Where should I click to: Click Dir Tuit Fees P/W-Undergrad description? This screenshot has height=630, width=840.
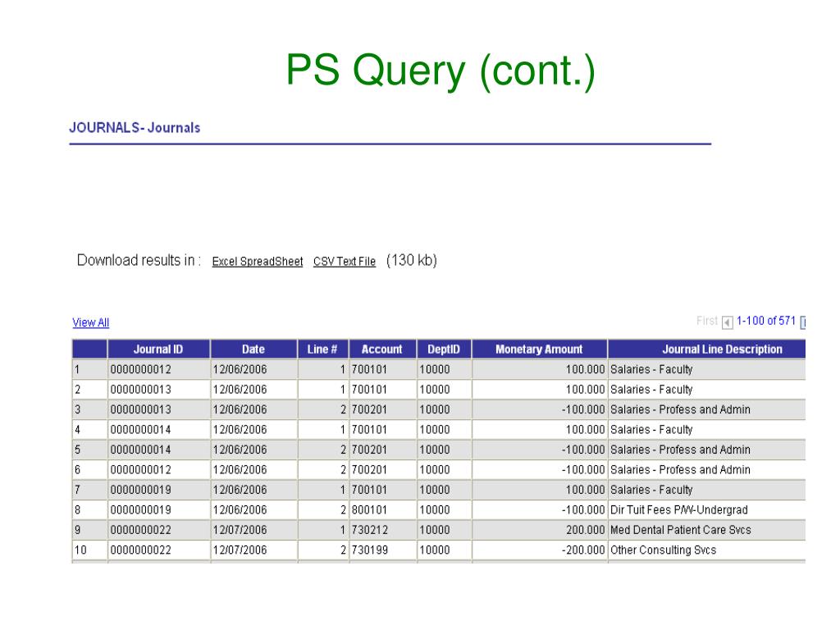point(678,510)
